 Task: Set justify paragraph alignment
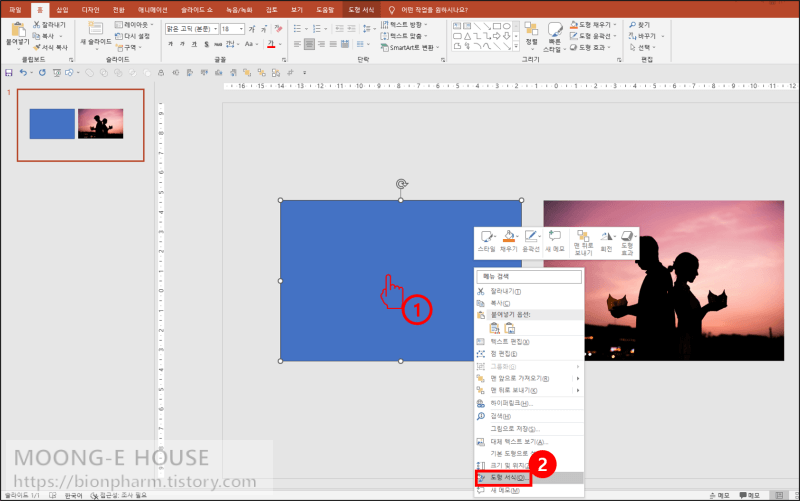[333, 44]
